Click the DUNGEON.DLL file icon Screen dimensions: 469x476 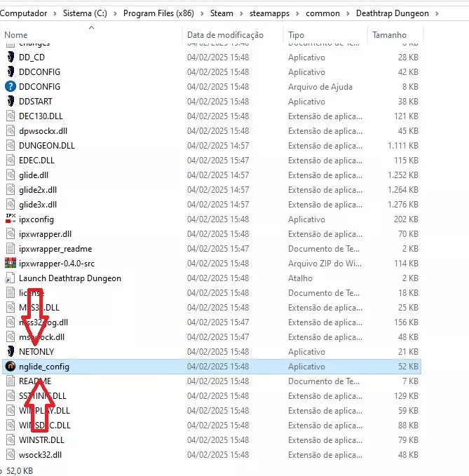(11, 145)
